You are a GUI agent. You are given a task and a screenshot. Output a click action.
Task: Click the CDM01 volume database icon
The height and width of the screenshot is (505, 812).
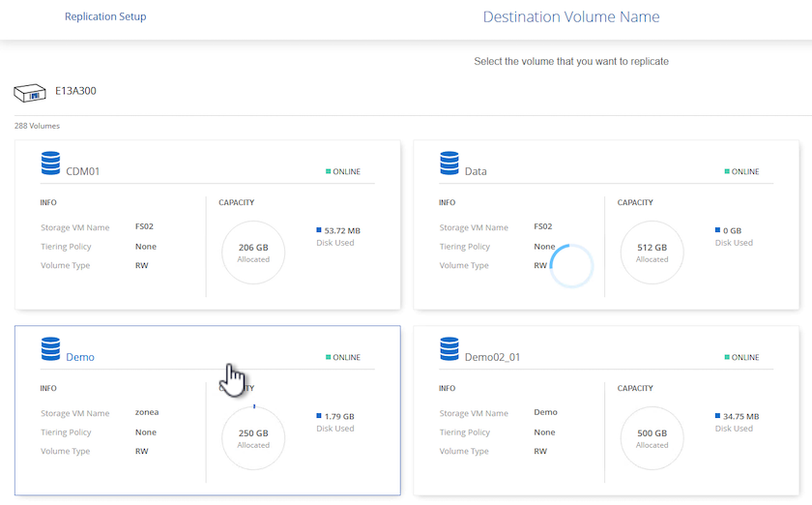pos(50,163)
